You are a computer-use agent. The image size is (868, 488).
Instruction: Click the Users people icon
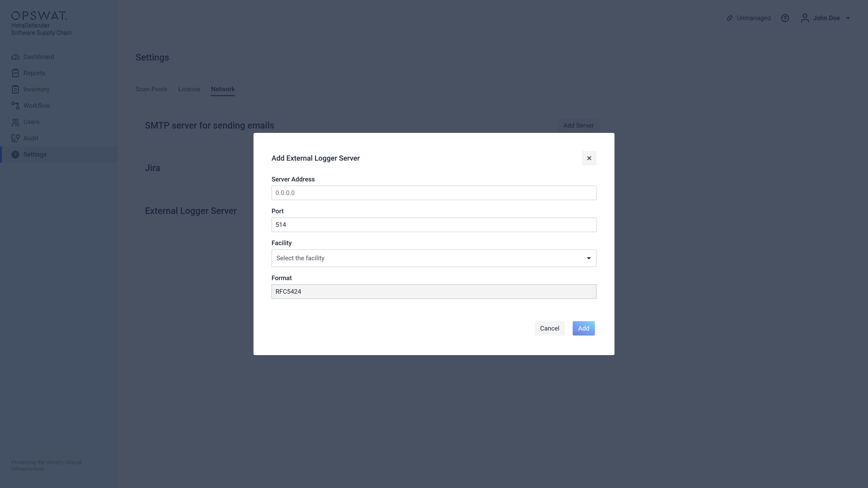click(15, 122)
